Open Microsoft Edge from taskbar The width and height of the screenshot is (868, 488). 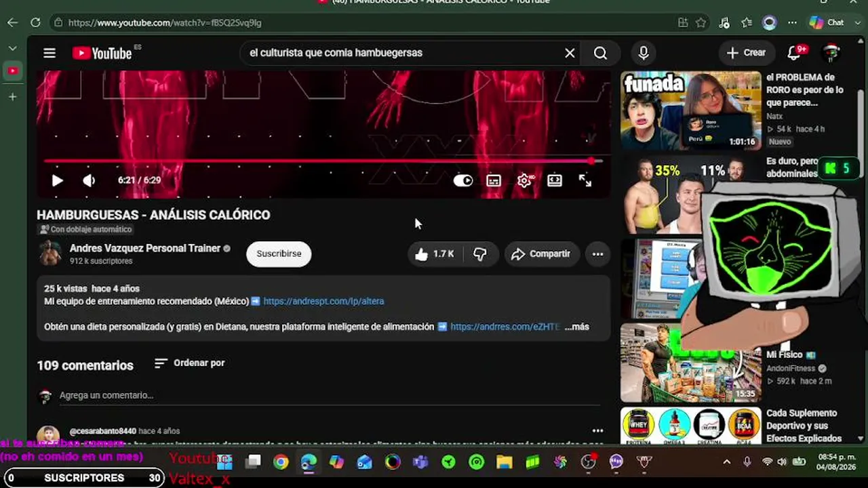tap(309, 462)
